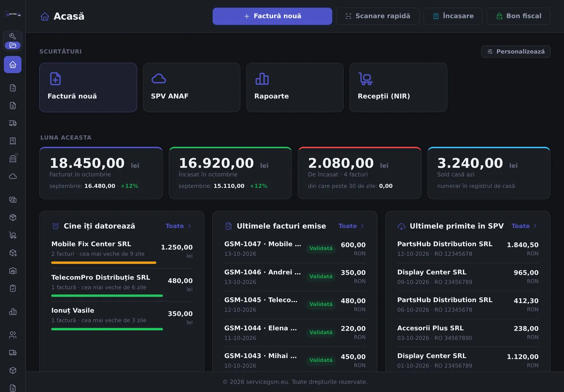Click the bank building sidebar icon

point(12,159)
